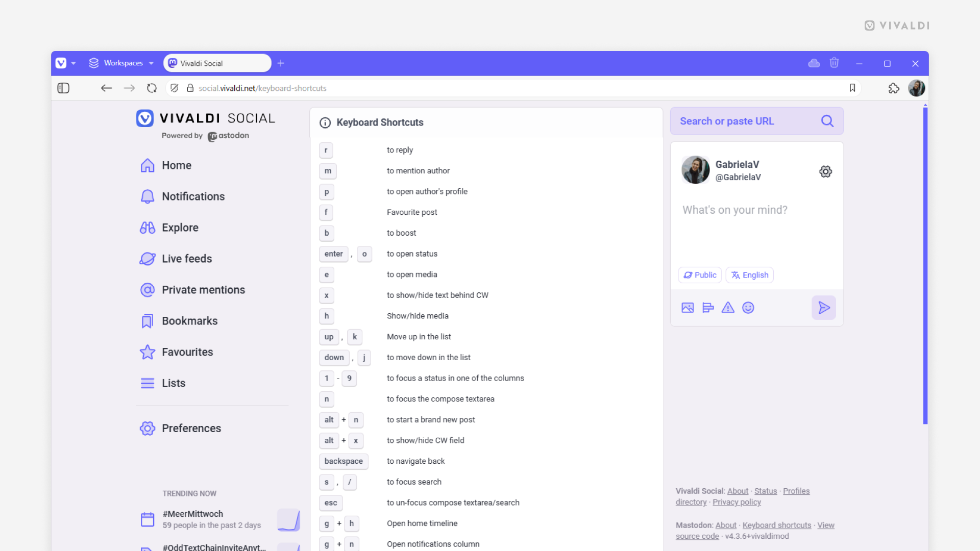This screenshot has height=551, width=980.
Task: Click the Keyboard Shortcuts info icon
Action: point(325,123)
